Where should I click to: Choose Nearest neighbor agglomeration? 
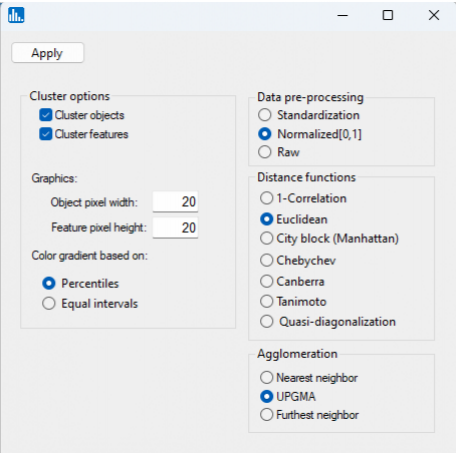click(x=266, y=378)
